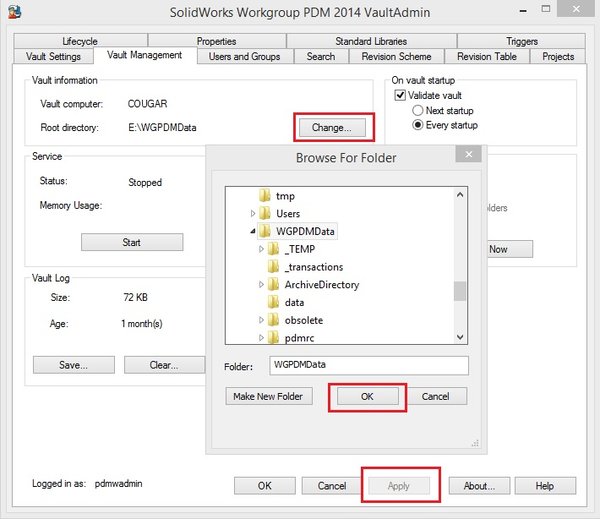Switch to the Lifecycle tab
The width and height of the screenshot is (600, 519).
tap(80, 41)
